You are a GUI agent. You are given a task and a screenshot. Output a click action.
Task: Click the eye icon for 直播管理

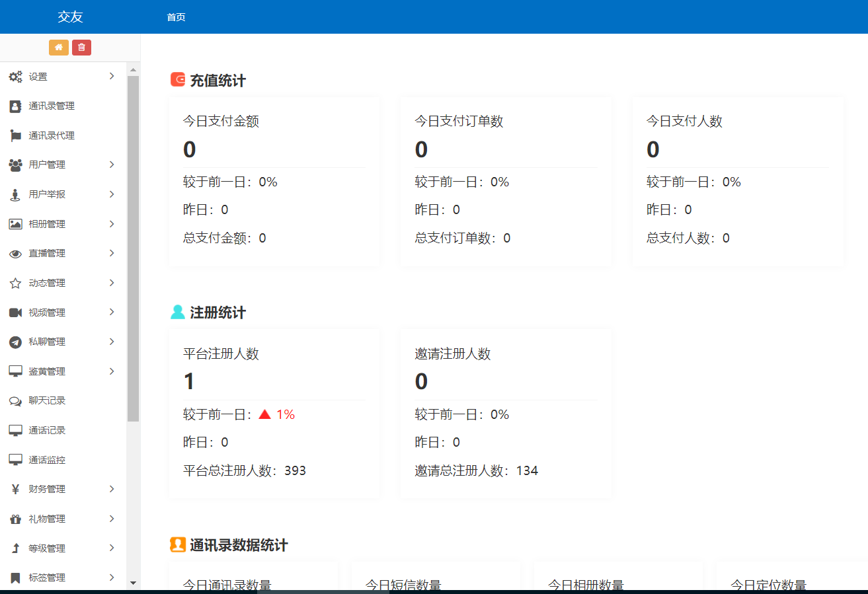15,254
